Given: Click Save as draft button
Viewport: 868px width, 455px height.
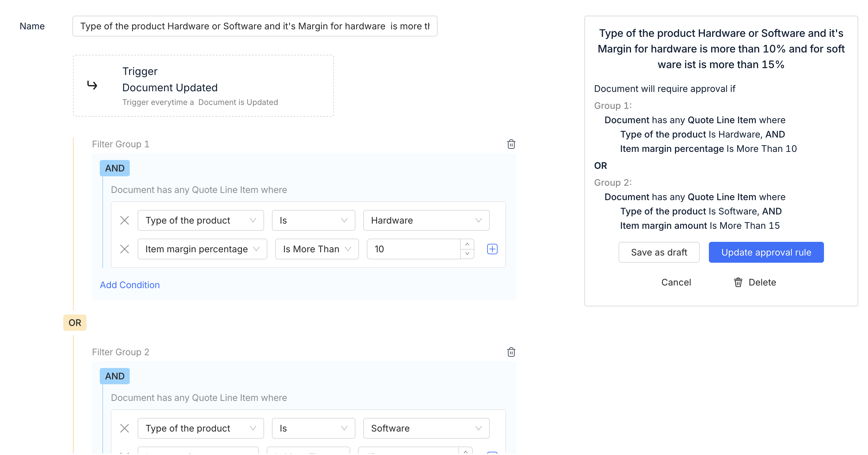Looking at the screenshot, I should pyautogui.click(x=658, y=252).
